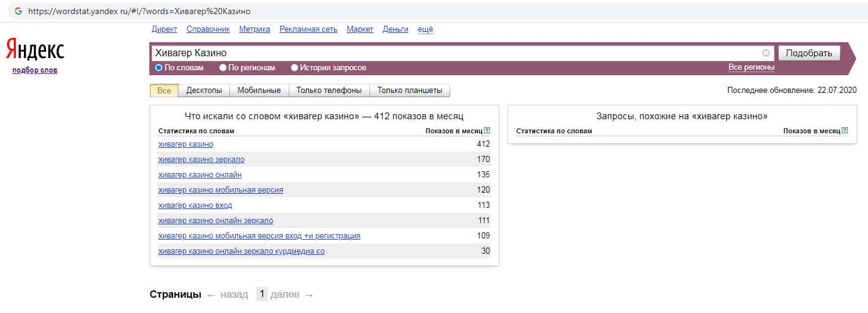Click the Google favicon in address bar
The image size is (868, 313).
pyautogui.click(x=18, y=11)
